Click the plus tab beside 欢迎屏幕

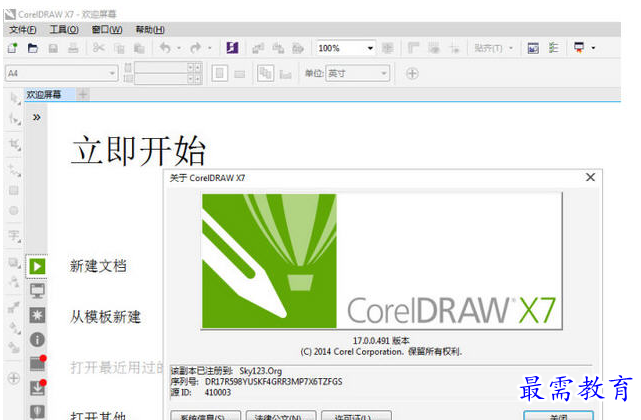(x=83, y=95)
